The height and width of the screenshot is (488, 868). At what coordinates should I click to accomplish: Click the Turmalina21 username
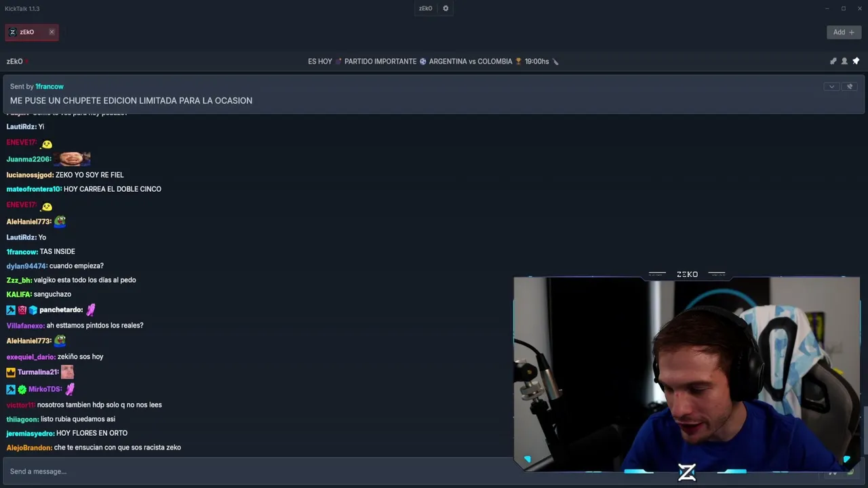click(38, 372)
